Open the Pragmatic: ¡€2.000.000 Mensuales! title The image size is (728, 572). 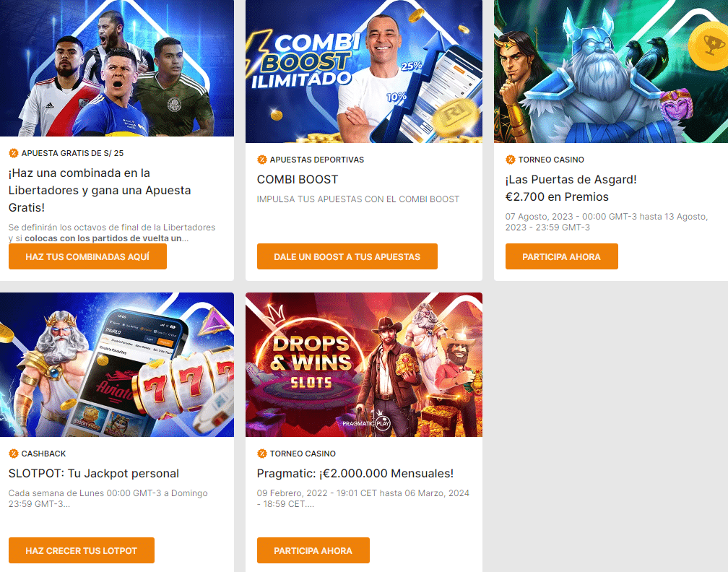tap(355, 474)
